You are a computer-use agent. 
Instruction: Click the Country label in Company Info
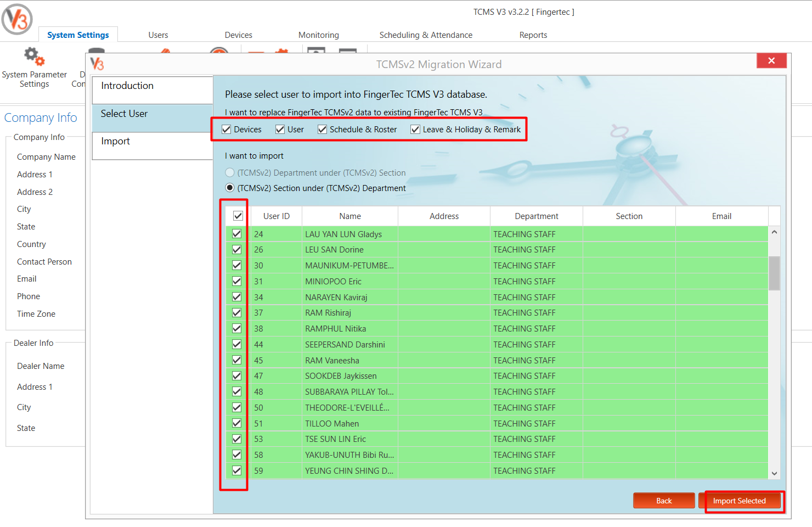point(31,244)
